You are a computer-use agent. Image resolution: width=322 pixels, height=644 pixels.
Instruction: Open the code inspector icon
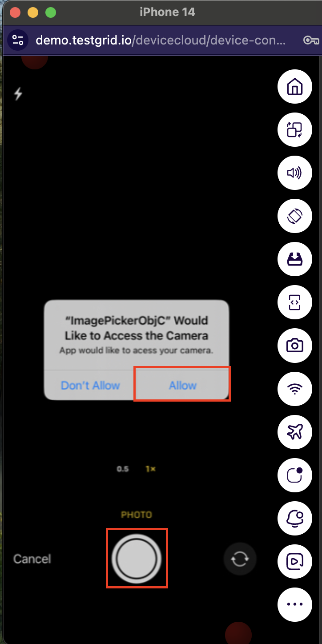pos(295,303)
